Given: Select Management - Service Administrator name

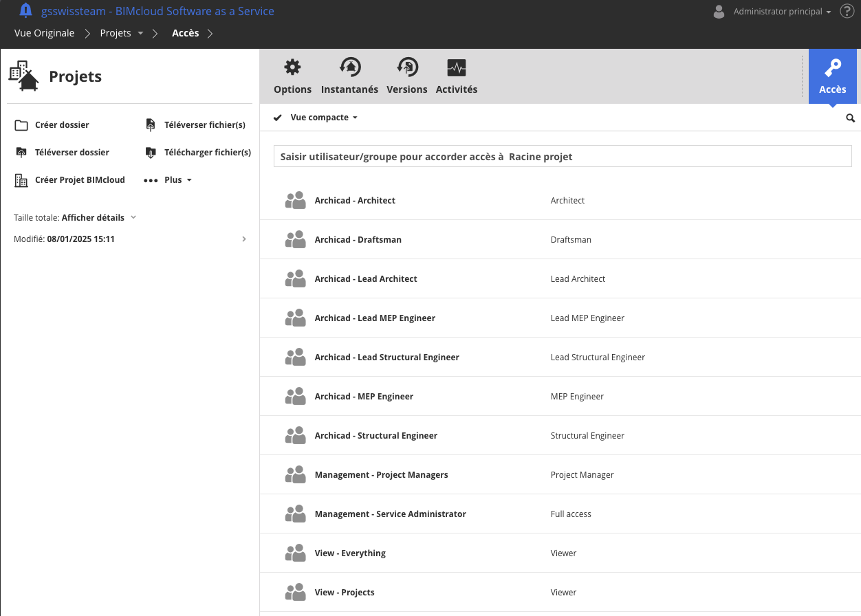Looking at the screenshot, I should point(391,514).
